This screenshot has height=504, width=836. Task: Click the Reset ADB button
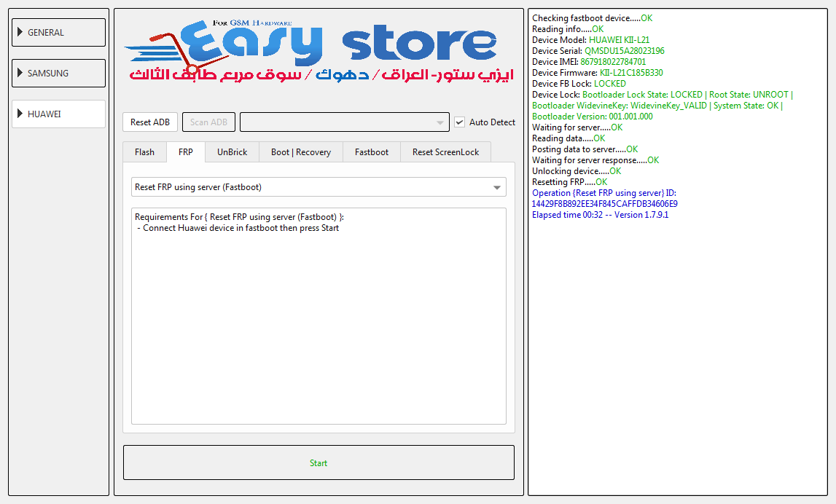point(150,122)
